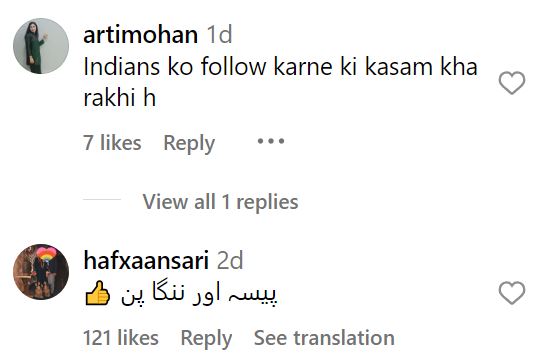Viewport: 540px width, 360px height.
Task: Click the line beside View all replies
Action: [102, 199]
